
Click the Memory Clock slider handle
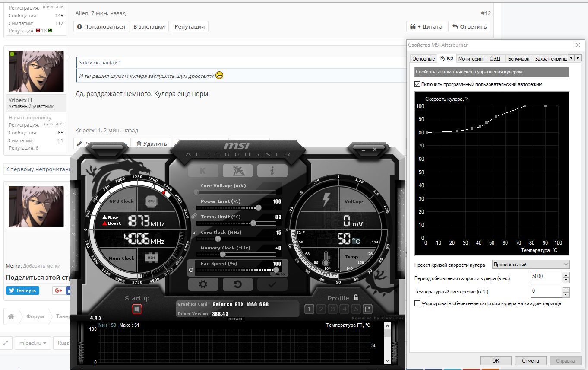223,254
